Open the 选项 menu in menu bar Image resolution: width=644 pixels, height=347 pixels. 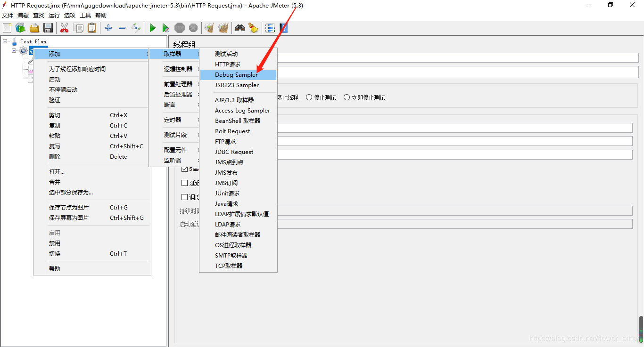click(70, 16)
